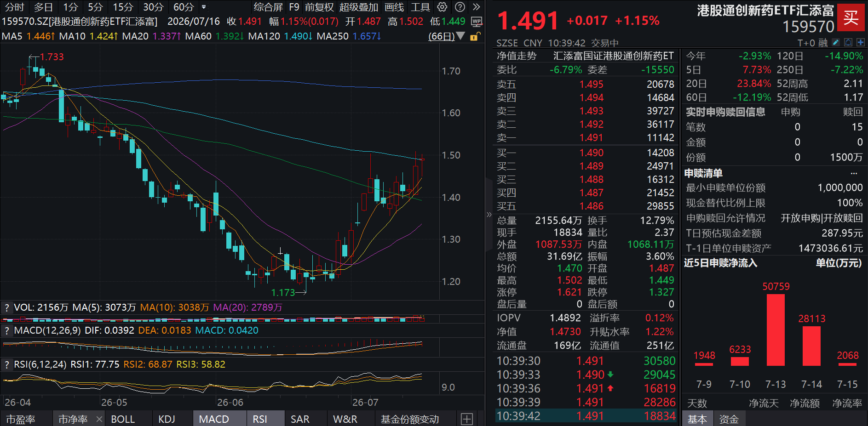The image size is (868, 426).
Task: Open chart settings gear icon
Action: (x=442, y=7)
